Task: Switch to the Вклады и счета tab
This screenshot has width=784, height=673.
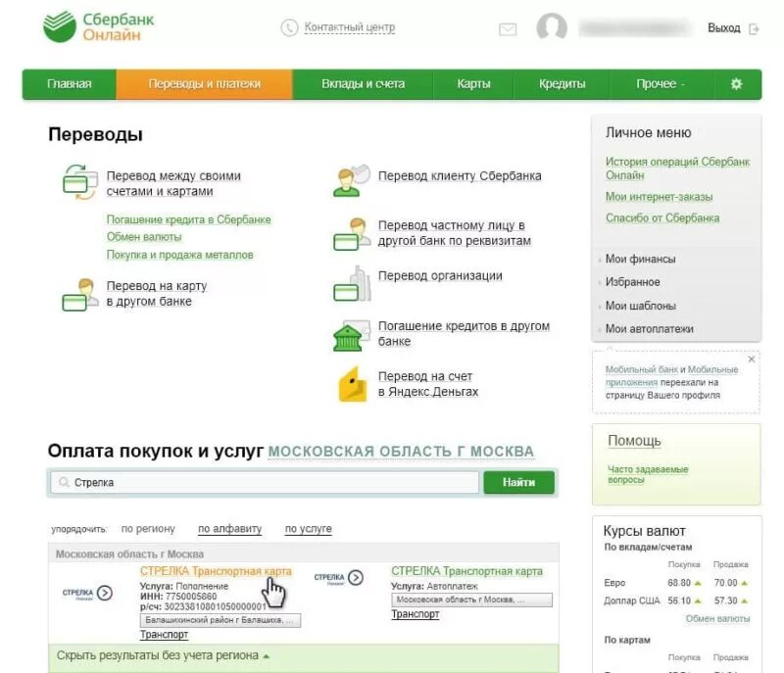Action: tap(363, 84)
